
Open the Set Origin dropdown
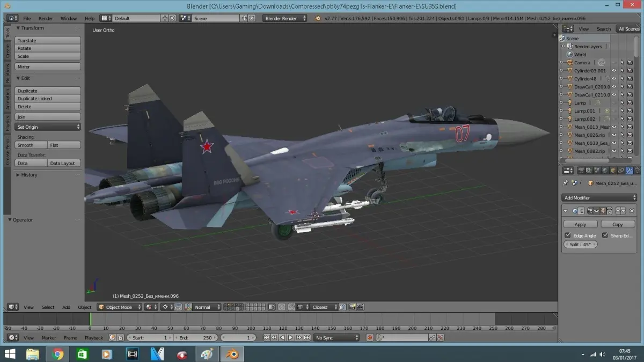point(48,127)
